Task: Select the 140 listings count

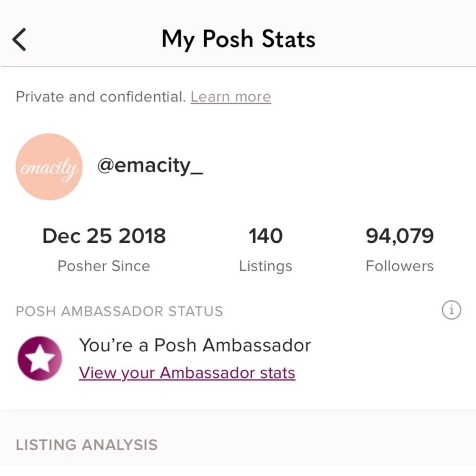Action: coord(266,236)
